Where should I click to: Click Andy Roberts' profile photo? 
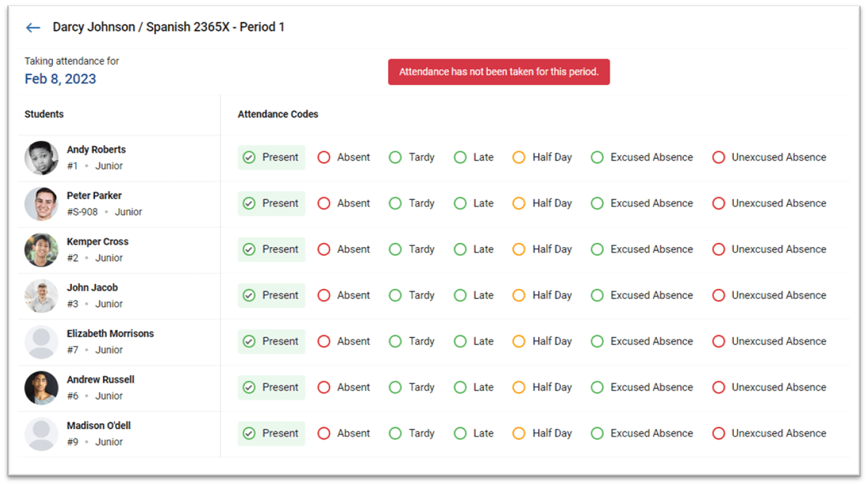click(41, 158)
